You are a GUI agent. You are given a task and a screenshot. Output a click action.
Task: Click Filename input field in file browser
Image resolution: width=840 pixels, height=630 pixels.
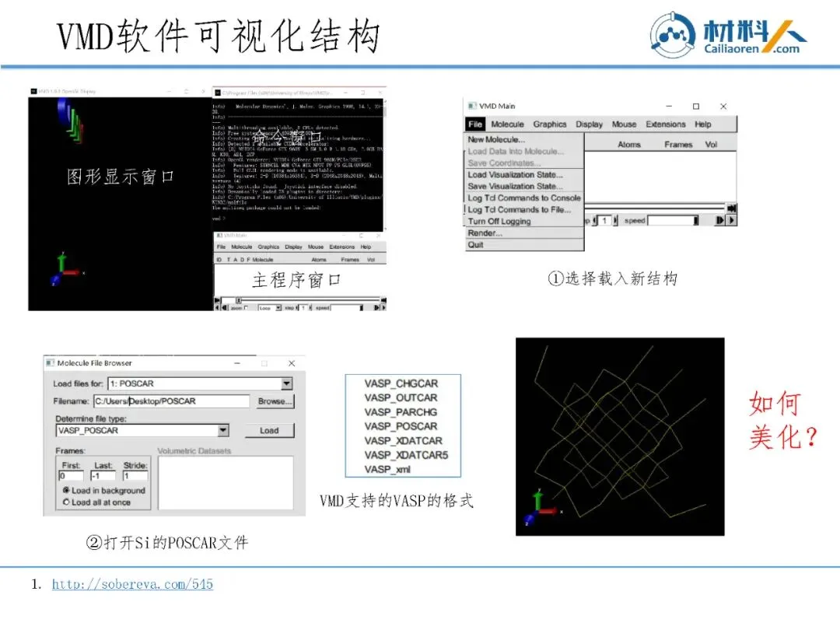coord(171,401)
